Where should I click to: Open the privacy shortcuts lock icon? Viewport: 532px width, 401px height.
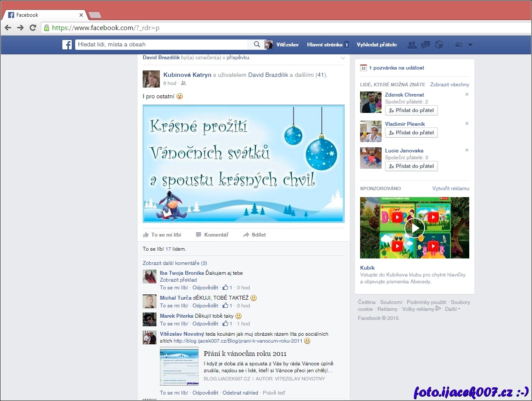coord(459,45)
